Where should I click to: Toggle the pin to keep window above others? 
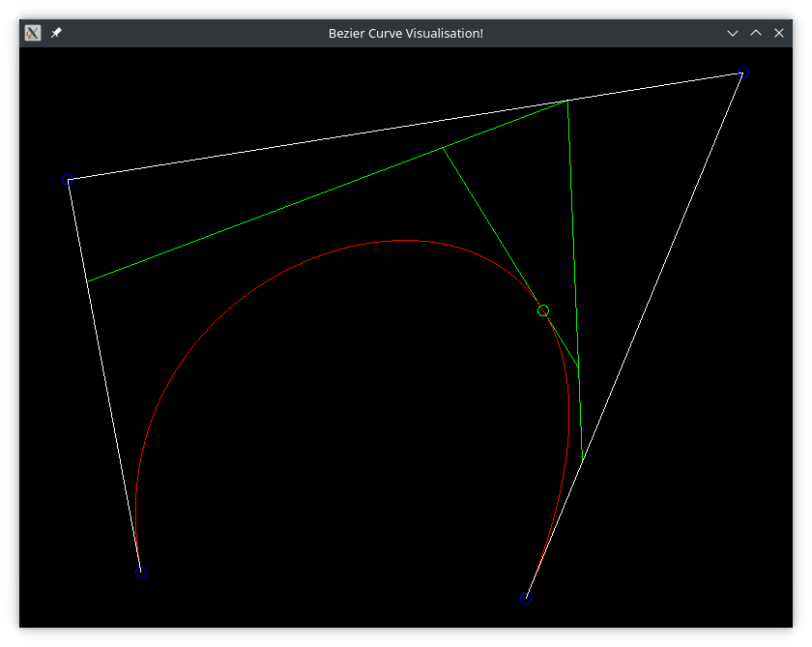[x=55, y=32]
